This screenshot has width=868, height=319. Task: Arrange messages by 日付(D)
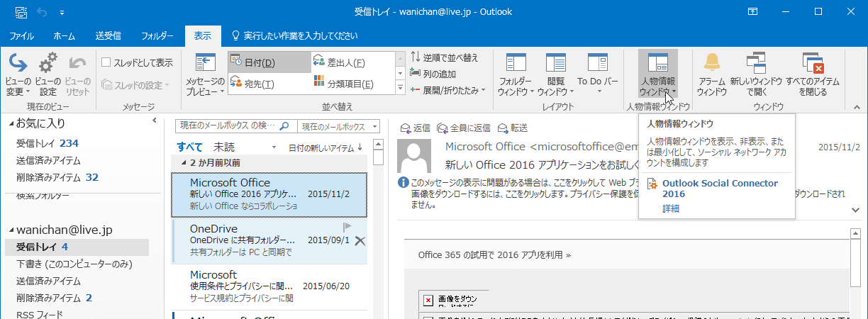click(x=269, y=62)
